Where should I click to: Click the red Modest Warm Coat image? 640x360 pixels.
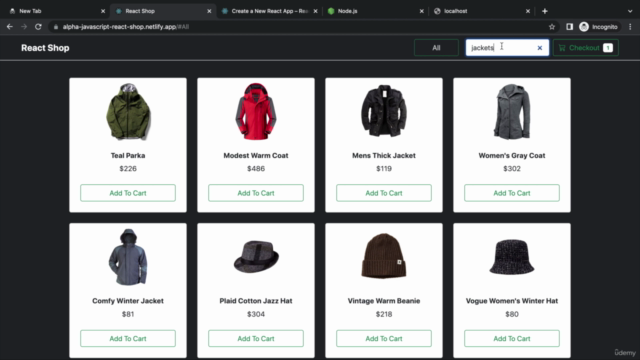[x=256, y=111]
